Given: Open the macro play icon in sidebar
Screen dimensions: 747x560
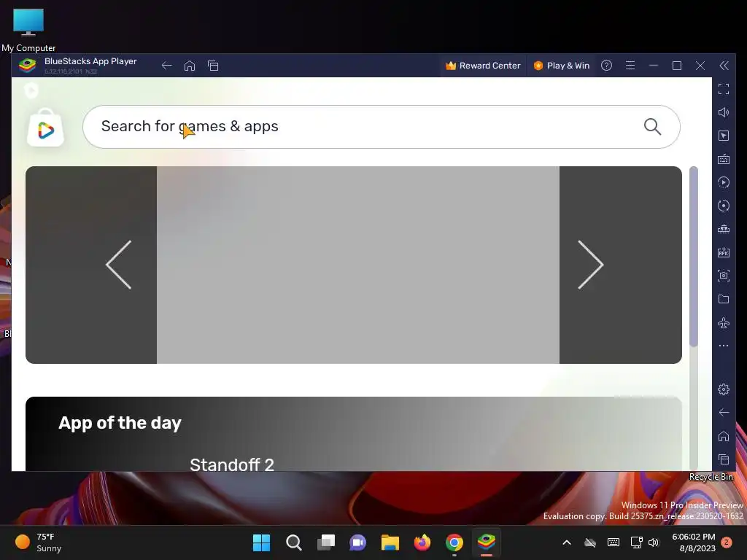Looking at the screenshot, I should (x=724, y=182).
